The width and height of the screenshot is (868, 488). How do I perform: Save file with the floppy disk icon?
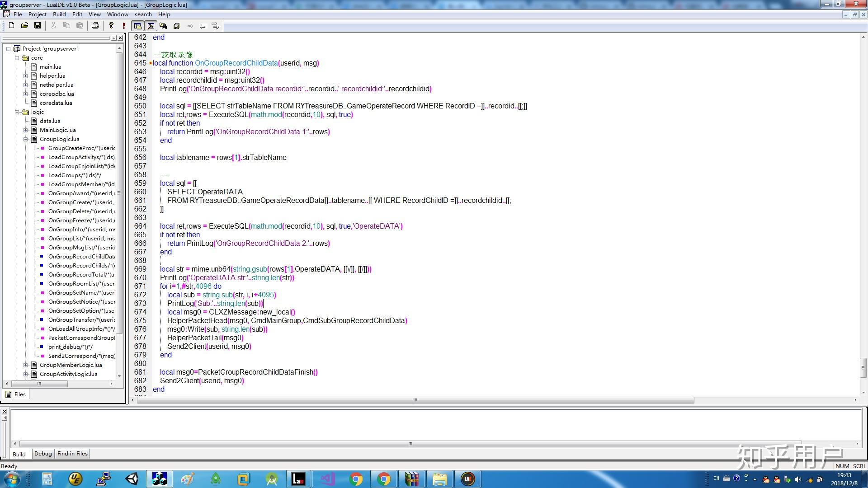38,26
